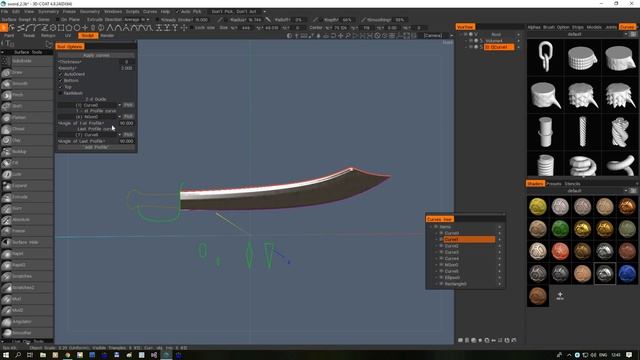Select the Smoother sculpt tool
The width and height of the screenshot is (640, 360).
click(x=27, y=333)
